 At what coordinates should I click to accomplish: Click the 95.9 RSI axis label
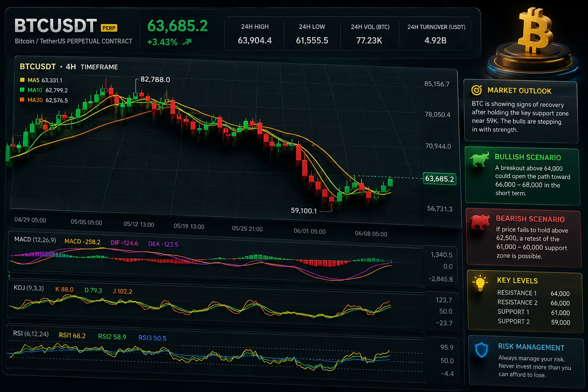[x=447, y=348]
